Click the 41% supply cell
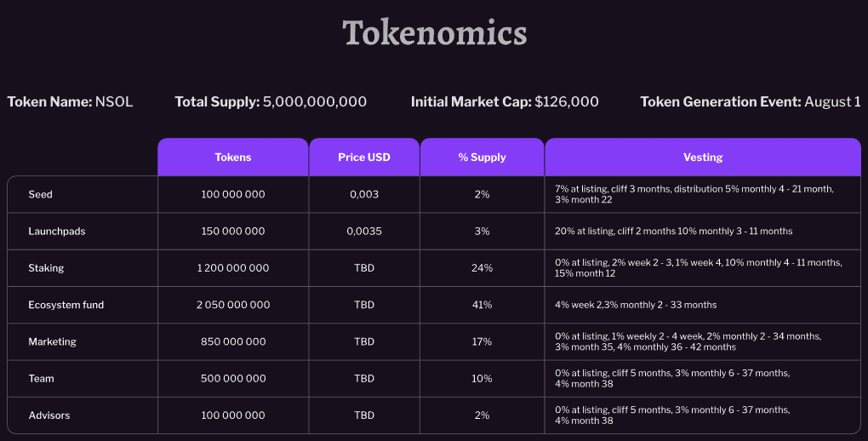 point(482,305)
